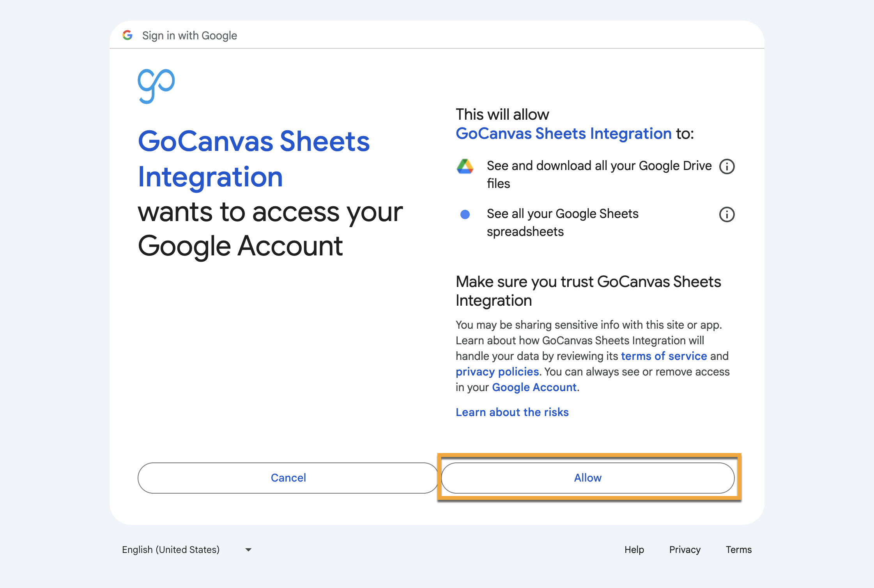Open the Privacy footer link

tap(685, 549)
